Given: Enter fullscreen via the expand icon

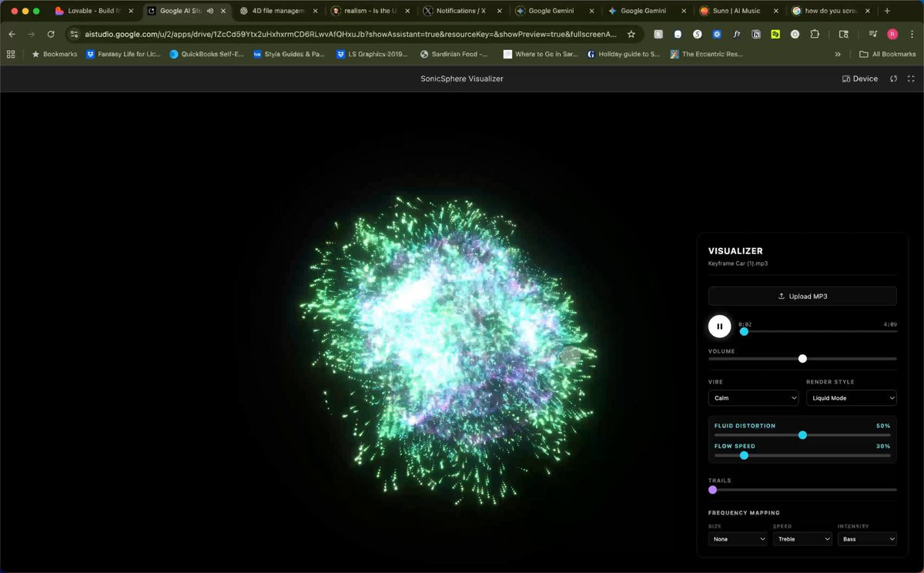Looking at the screenshot, I should [x=911, y=79].
